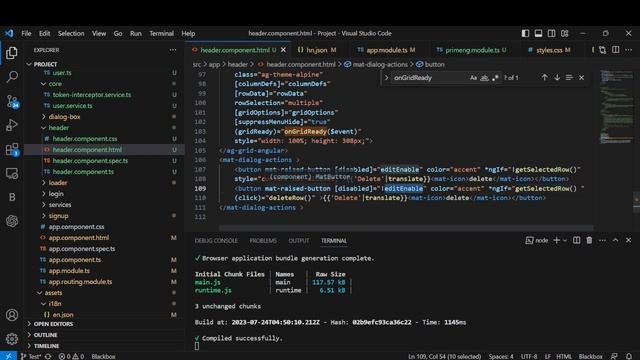Go to previous find match

pyautogui.click(x=544, y=78)
